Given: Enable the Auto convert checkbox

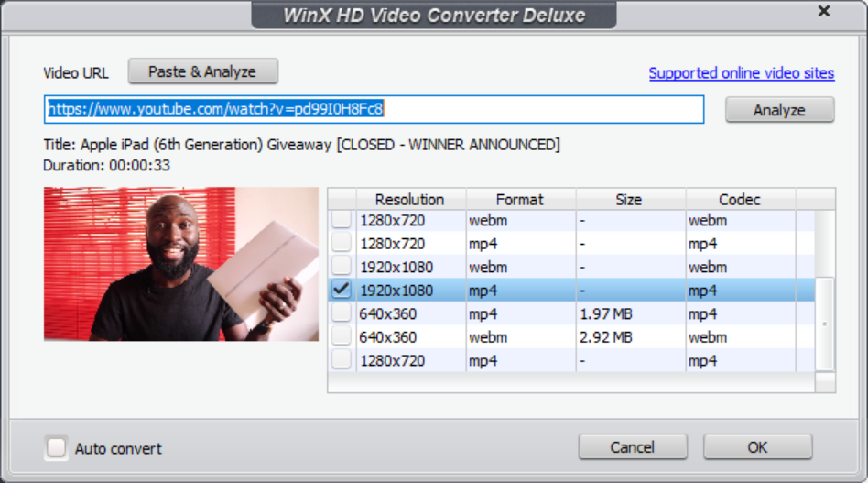Looking at the screenshot, I should (x=56, y=447).
